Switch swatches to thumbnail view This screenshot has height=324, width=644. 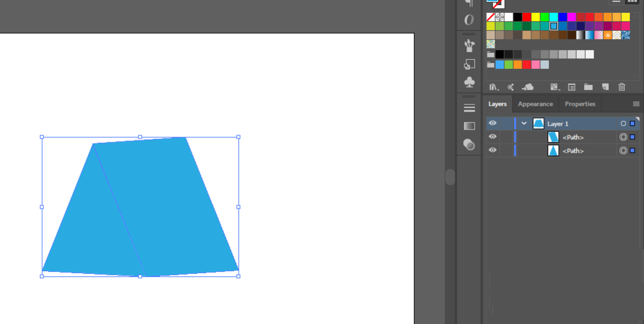coord(632,2)
